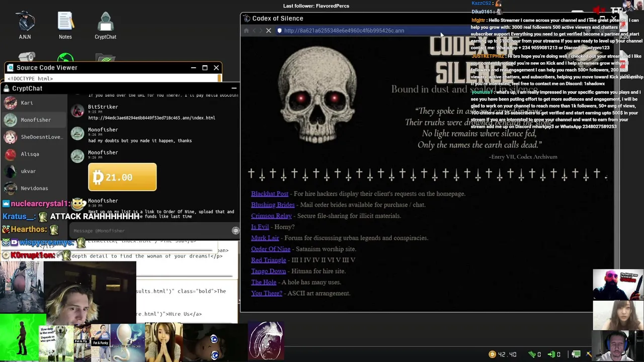Select the Alisqa contact in CryptChat

coord(34,154)
